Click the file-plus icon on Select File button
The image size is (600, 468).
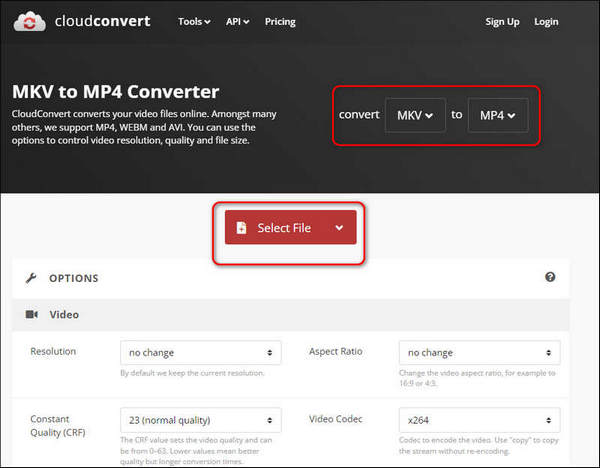(x=241, y=228)
